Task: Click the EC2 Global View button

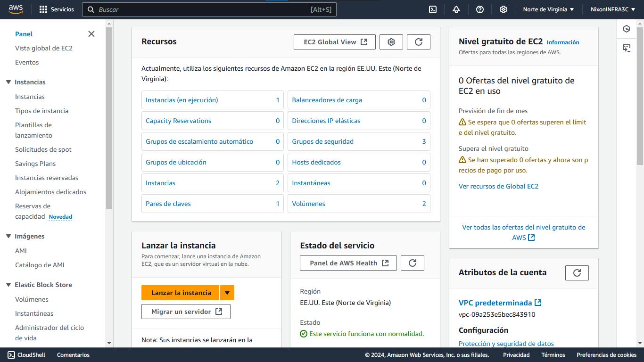Action: click(335, 42)
